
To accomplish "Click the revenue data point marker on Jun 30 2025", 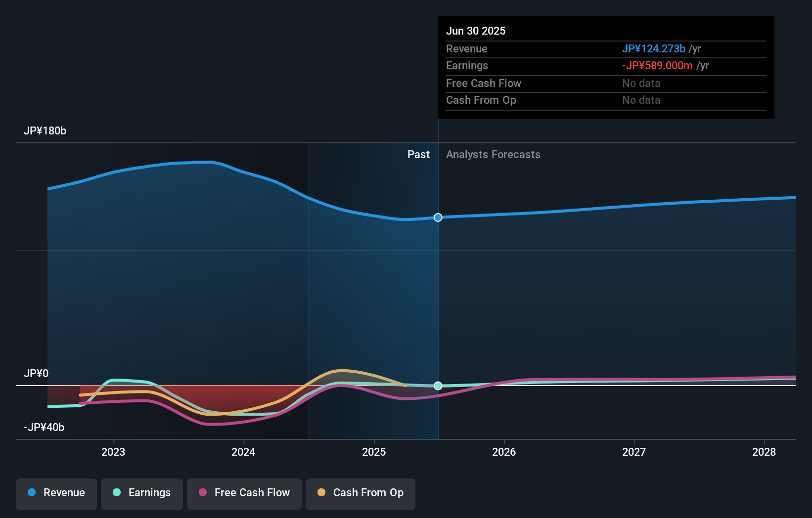I will coord(438,217).
